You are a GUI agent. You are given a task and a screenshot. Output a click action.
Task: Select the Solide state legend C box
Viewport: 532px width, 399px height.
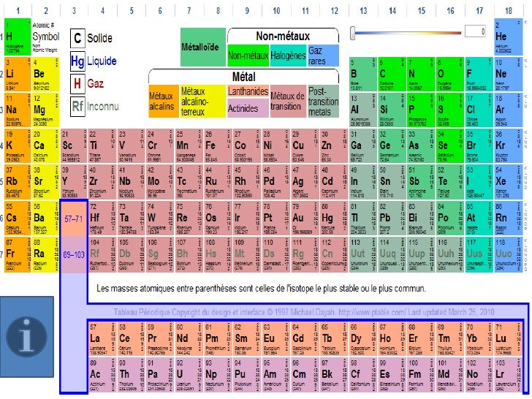coord(77,38)
